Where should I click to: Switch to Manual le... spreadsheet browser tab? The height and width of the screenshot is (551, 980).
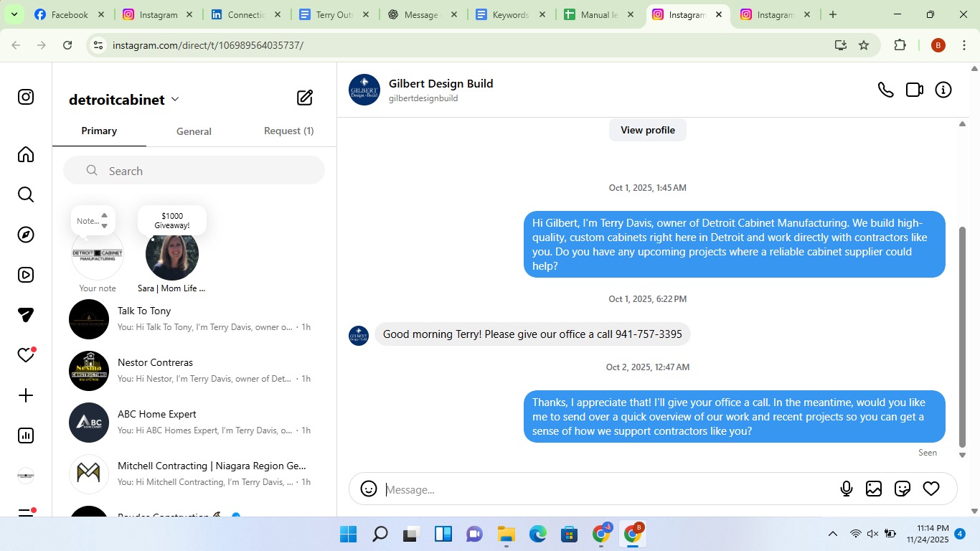coord(599,14)
